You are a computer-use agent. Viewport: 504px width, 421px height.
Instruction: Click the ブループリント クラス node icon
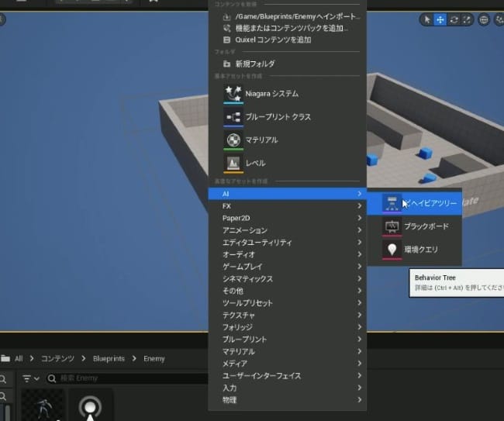233,117
